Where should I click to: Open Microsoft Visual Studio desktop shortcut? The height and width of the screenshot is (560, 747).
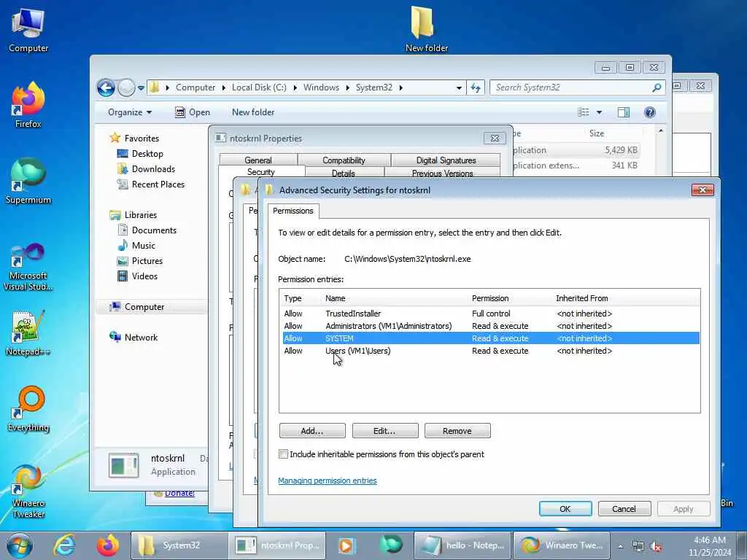(28, 267)
